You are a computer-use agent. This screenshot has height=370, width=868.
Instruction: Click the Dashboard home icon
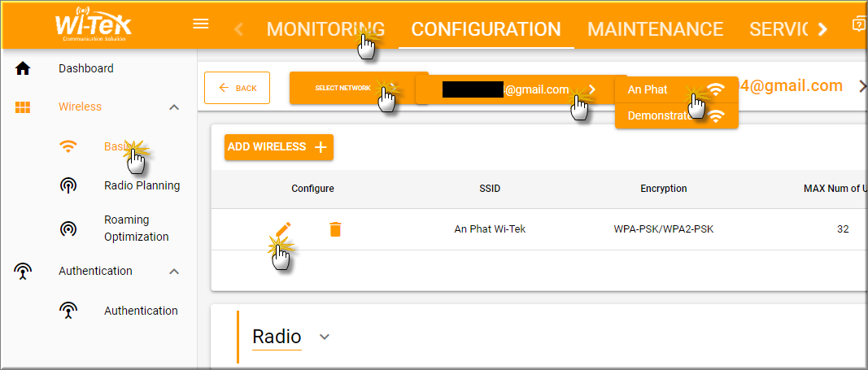tap(23, 68)
